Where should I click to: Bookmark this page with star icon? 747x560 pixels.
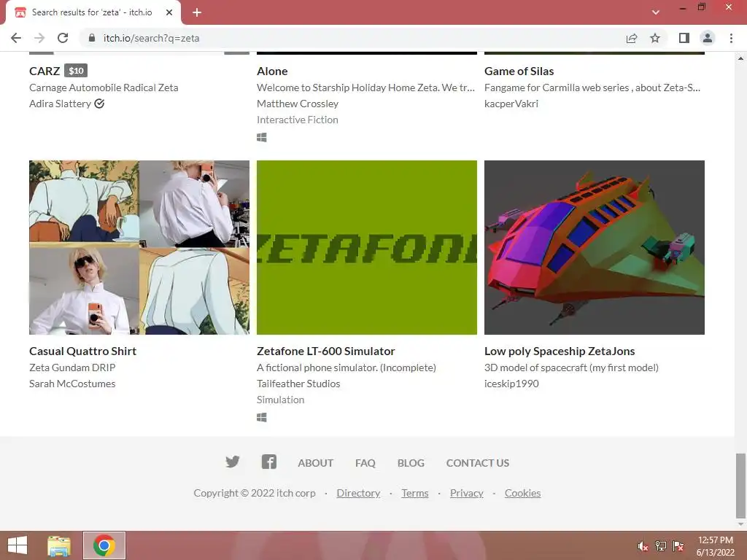(655, 38)
